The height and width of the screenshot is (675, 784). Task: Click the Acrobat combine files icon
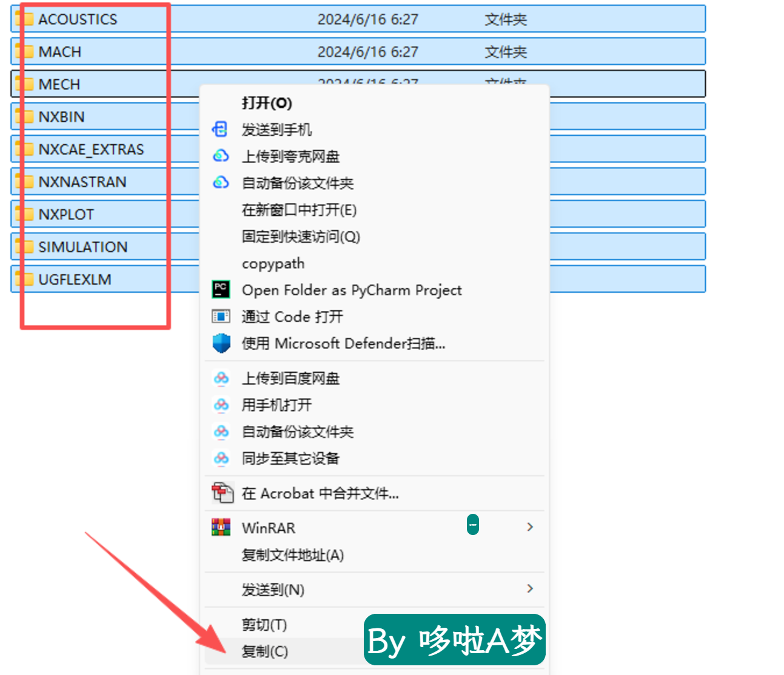click(x=222, y=493)
